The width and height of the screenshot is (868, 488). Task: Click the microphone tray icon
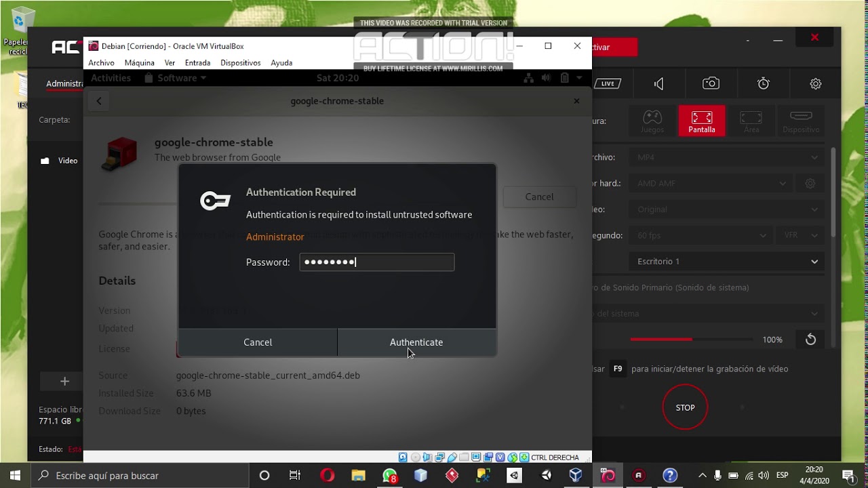(717, 475)
